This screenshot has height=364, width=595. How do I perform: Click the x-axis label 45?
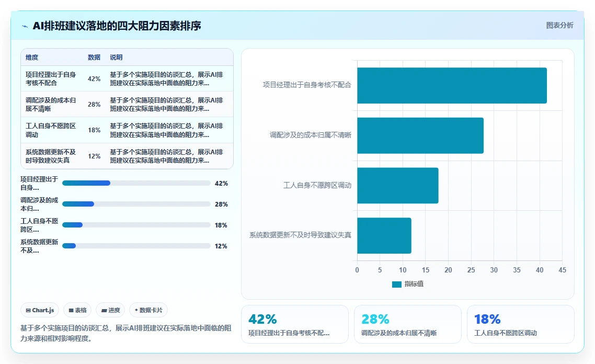pos(563,270)
